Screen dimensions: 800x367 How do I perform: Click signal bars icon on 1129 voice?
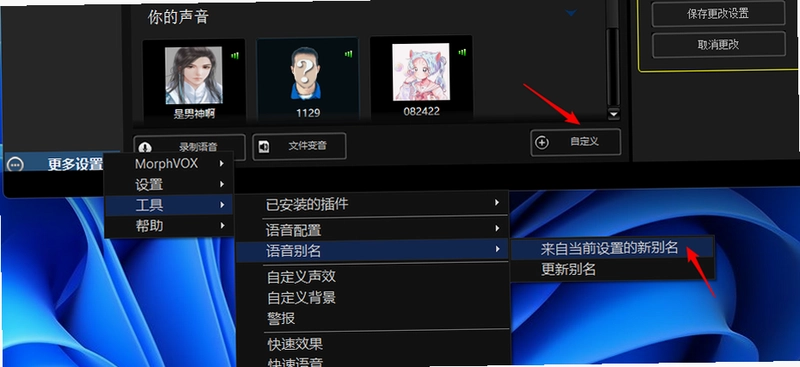click(348, 54)
